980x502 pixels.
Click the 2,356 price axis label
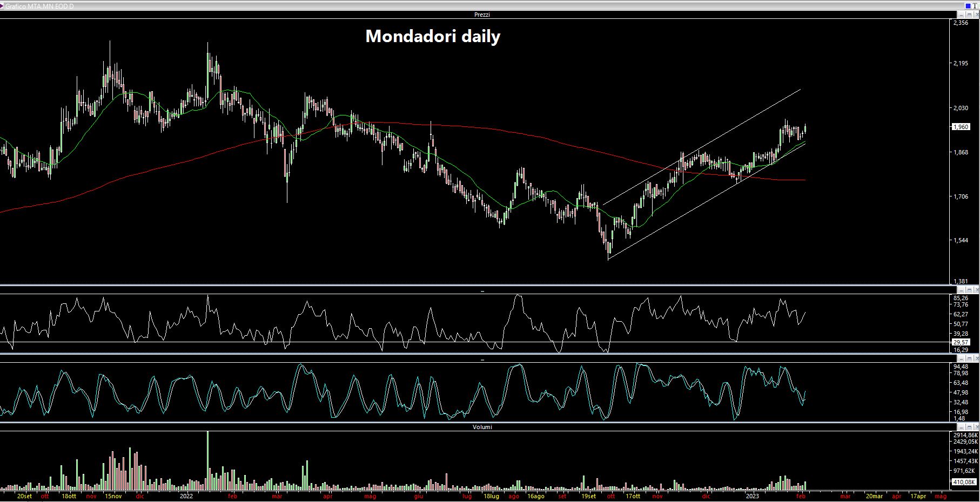coord(961,23)
